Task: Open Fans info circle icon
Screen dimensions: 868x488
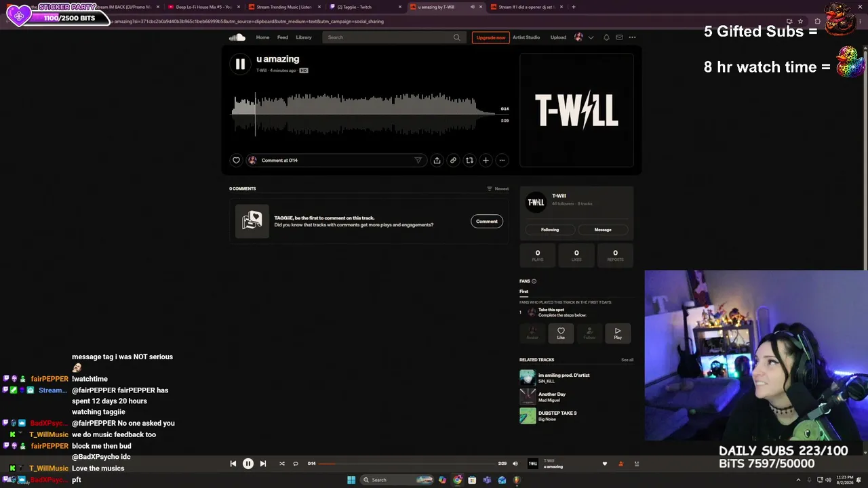Action: 534,281
